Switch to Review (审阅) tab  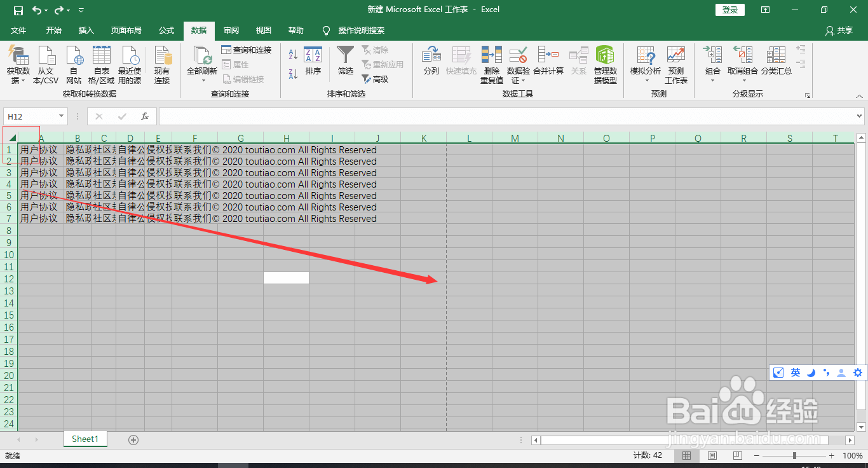[231, 30]
